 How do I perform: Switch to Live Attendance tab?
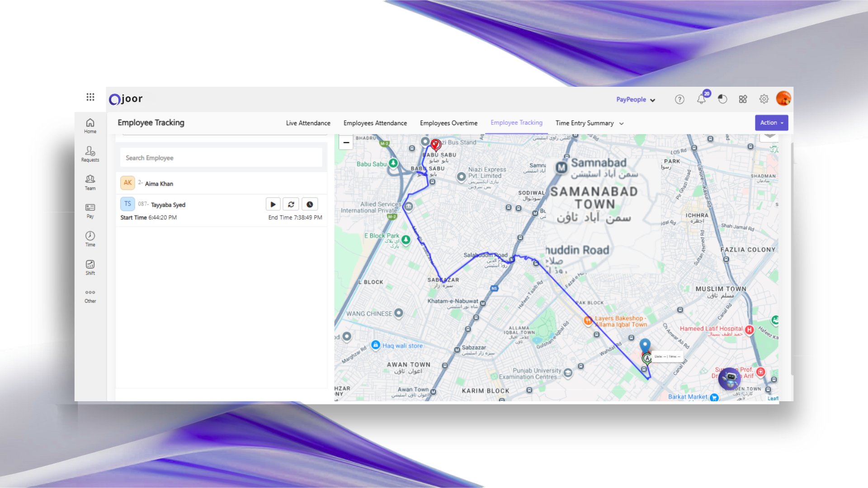click(x=308, y=123)
